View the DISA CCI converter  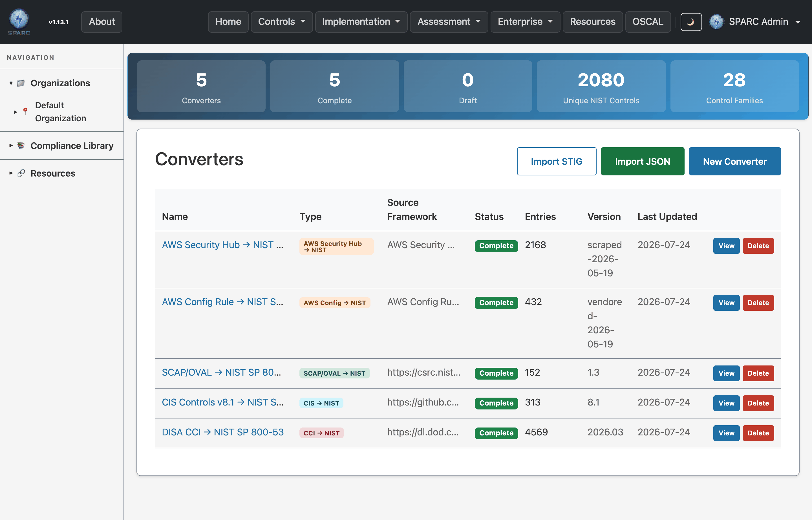[726, 433]
